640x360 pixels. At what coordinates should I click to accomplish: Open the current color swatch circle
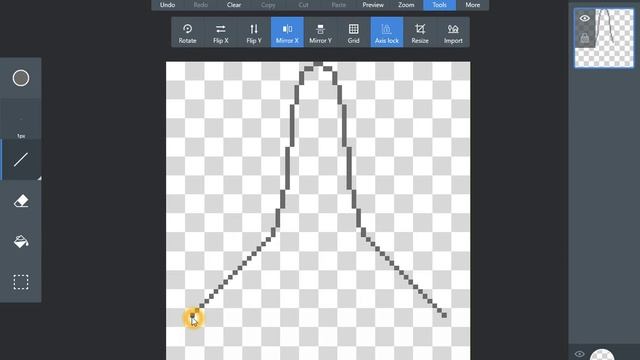21,78
